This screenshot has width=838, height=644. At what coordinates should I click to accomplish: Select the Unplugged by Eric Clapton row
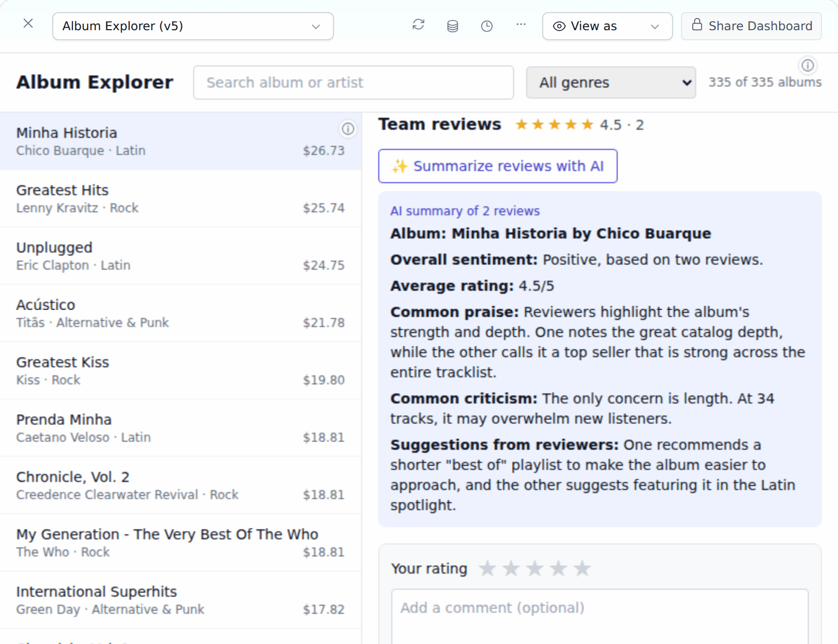coord(181,256)
